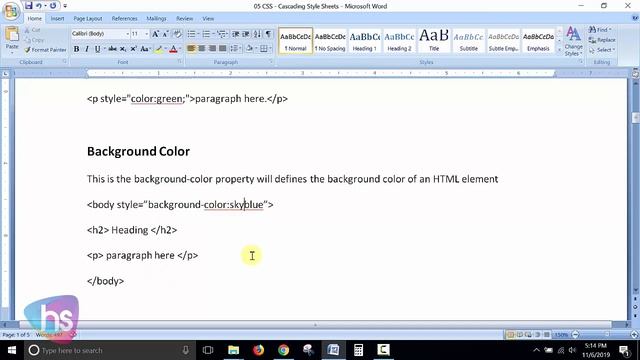The height and width of the screenshot is (360, 640).
Task: Open Calculator from the taskbar
Action: (x=358, y=350)
